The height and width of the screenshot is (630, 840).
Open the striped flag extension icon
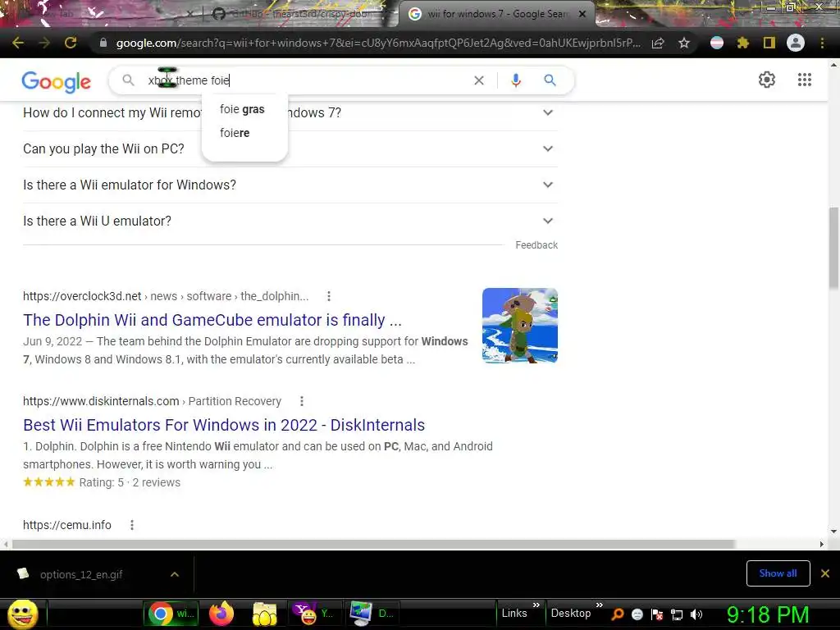(717, 43)
